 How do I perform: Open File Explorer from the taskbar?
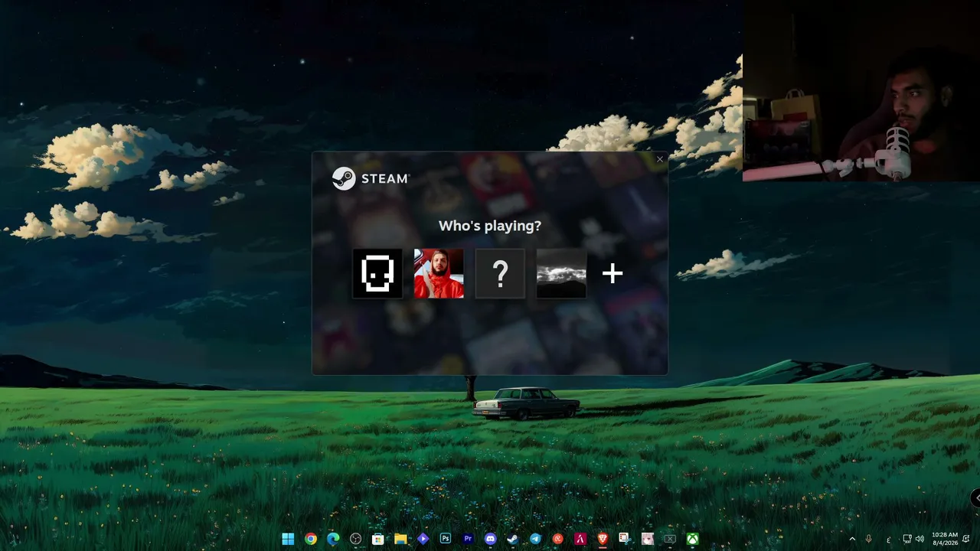[x=400, y=539]
